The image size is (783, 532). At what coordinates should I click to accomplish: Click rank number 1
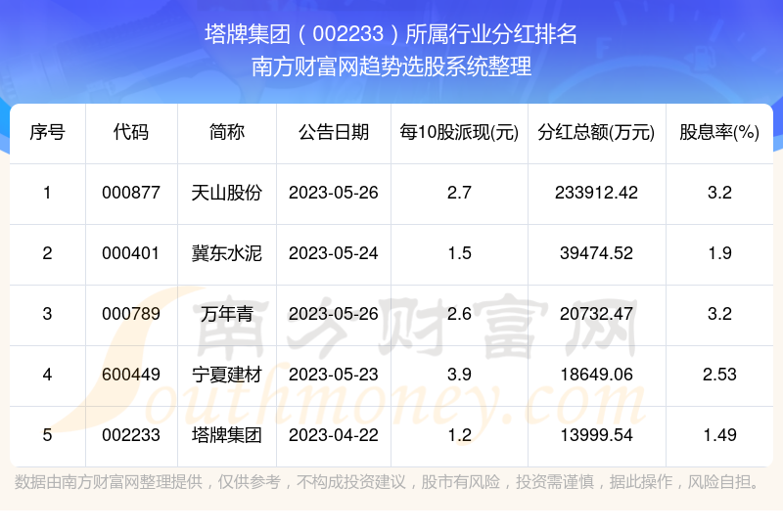(x=47, y=193)
